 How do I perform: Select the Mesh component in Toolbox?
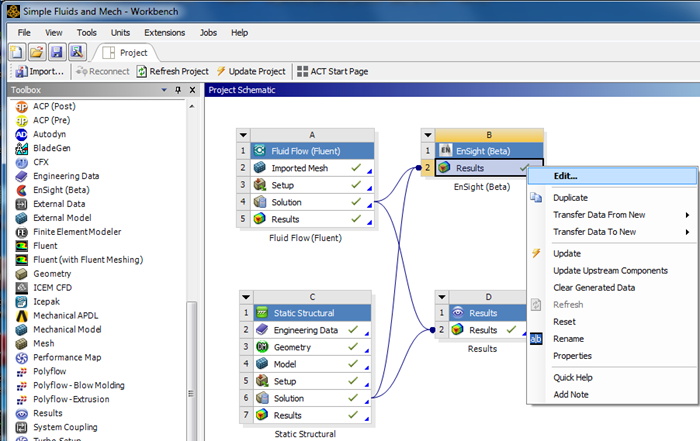(35, 343)
